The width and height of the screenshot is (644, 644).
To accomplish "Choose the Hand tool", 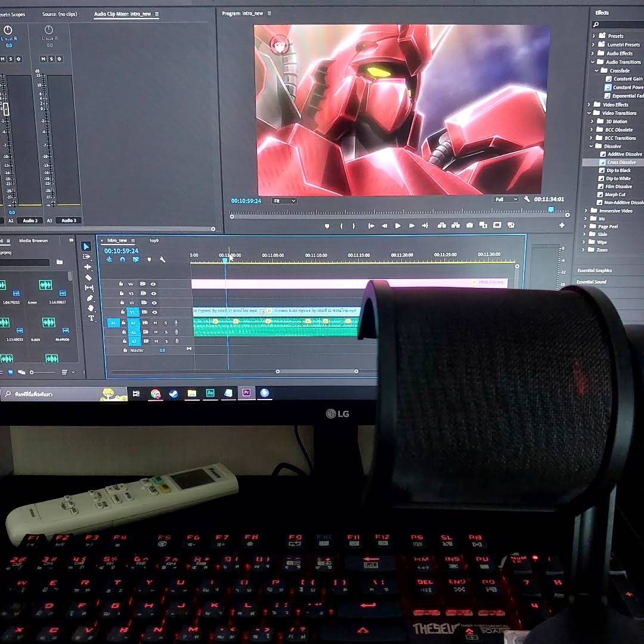I will pyautogui.click(x=91, y=308).
